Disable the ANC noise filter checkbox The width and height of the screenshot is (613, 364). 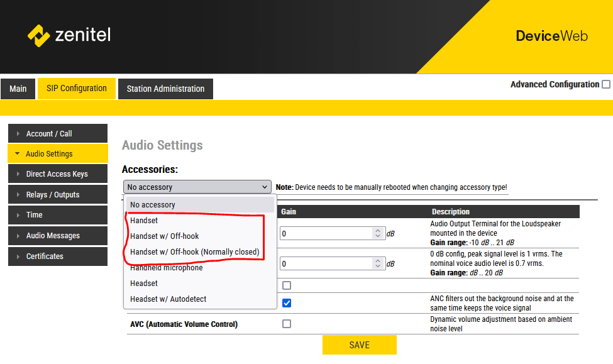(x=287, y=303)
